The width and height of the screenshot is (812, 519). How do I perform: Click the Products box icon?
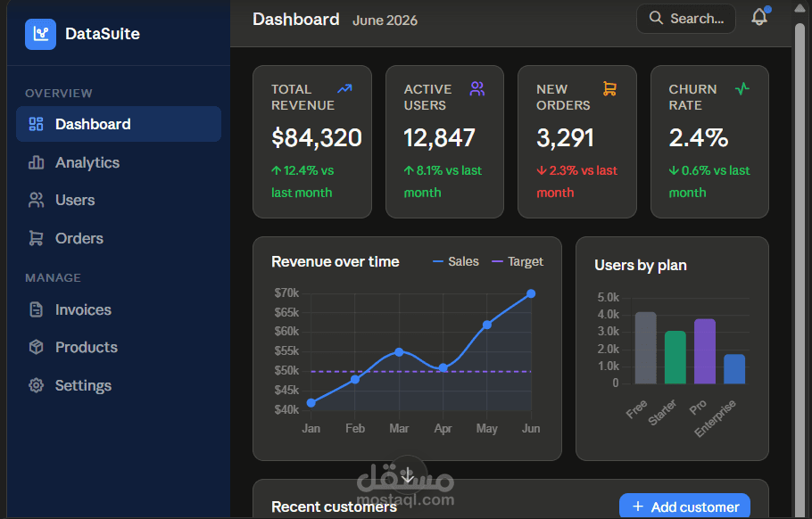[36, 347]
